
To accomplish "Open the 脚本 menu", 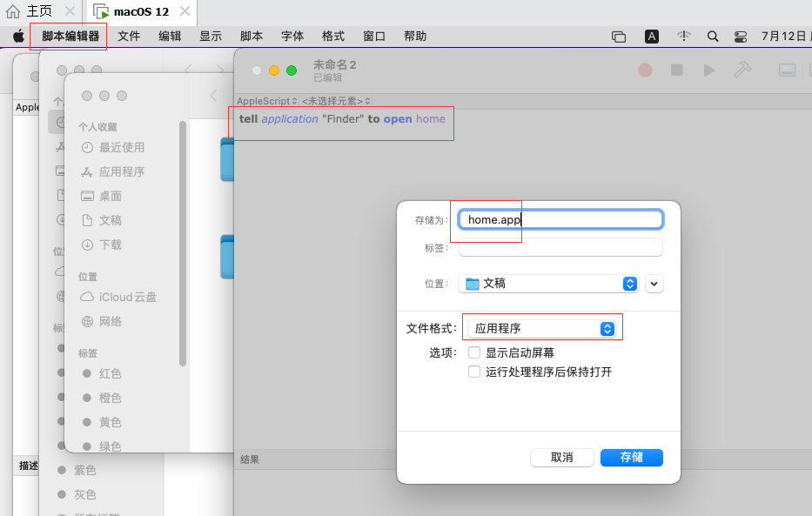I will click(x=252, y=37).
